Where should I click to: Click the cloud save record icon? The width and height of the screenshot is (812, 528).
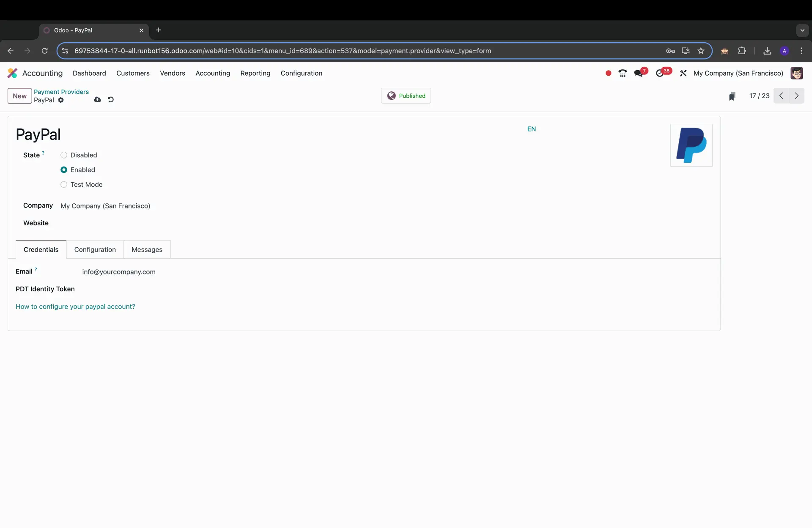click(x=97, y=99)
